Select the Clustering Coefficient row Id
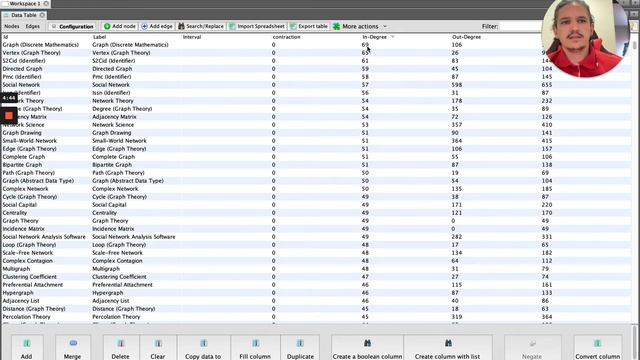 tap(29, 277)
